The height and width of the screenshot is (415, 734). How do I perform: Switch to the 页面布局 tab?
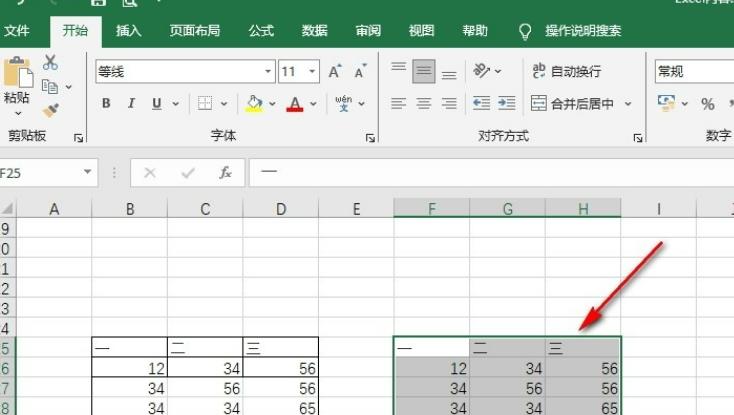195,31
